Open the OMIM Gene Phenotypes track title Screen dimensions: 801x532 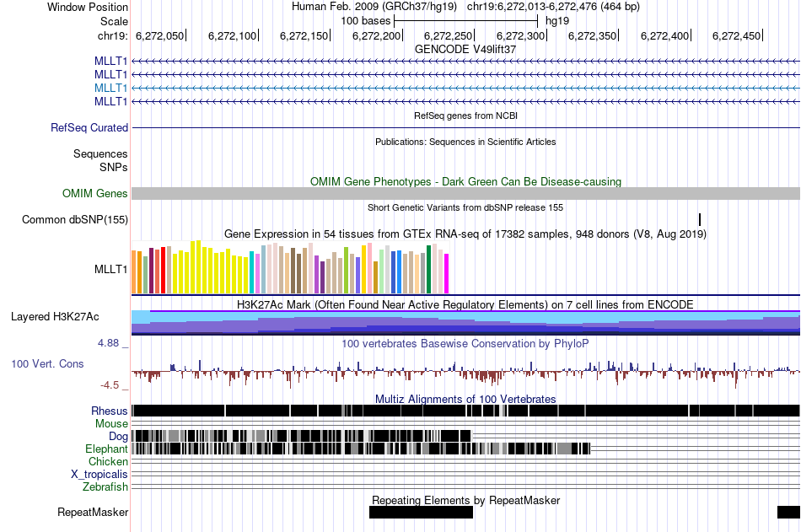pos(465,181)
